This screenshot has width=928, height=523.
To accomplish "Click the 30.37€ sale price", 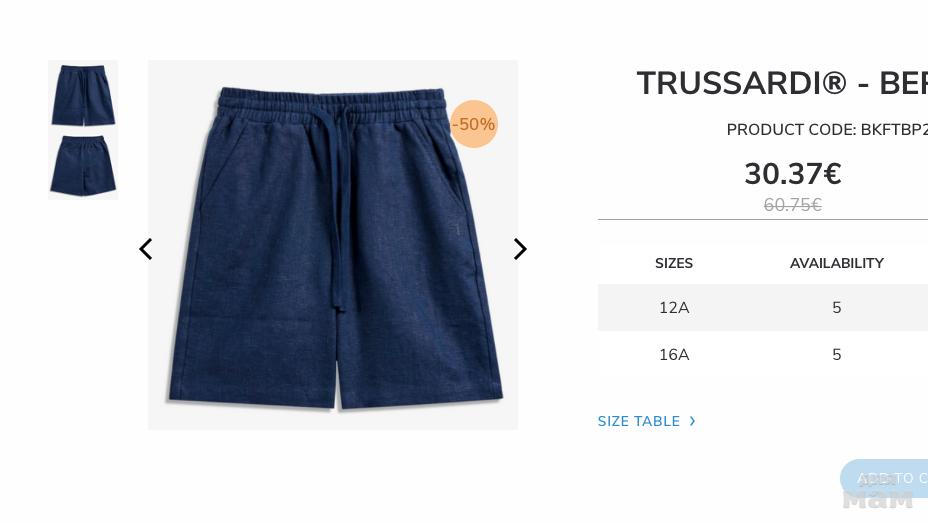I will pos(792,174).
